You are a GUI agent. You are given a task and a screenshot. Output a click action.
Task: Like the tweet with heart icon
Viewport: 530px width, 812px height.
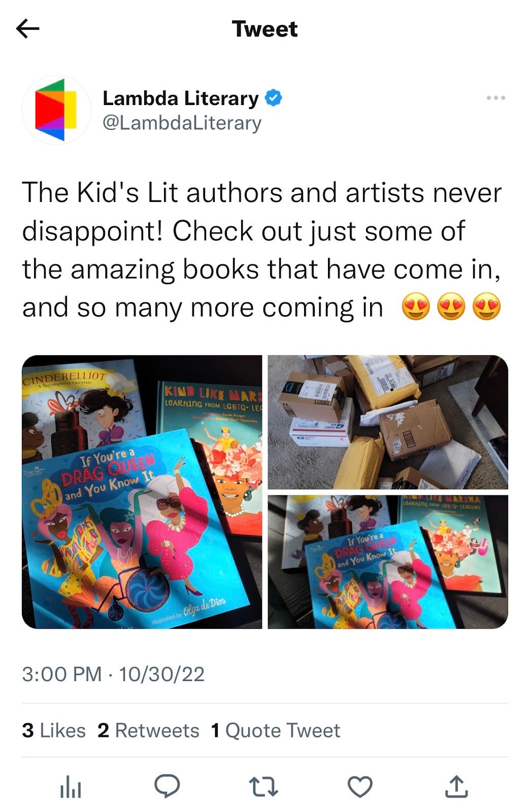[x=360, y=787]
